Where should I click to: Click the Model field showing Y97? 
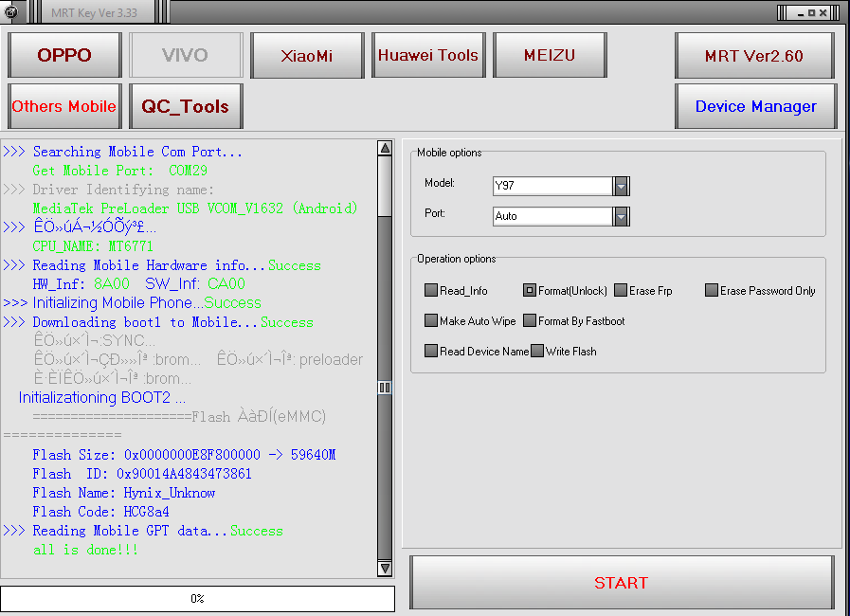point(553,186)
